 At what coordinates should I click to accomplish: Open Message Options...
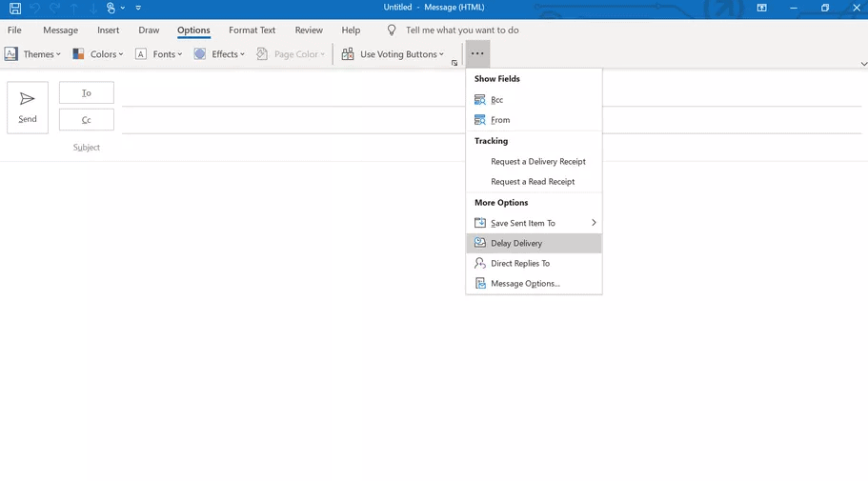(x=534, y=284)
